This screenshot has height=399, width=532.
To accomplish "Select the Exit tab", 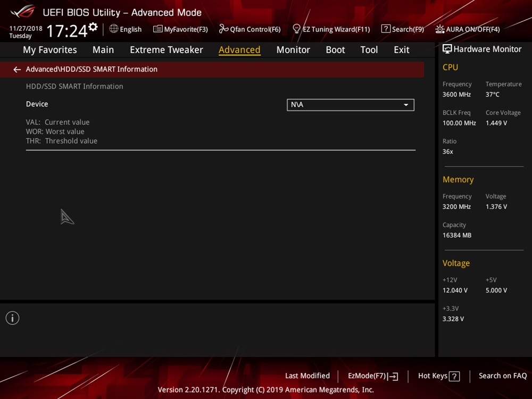I will coord(401,50).
